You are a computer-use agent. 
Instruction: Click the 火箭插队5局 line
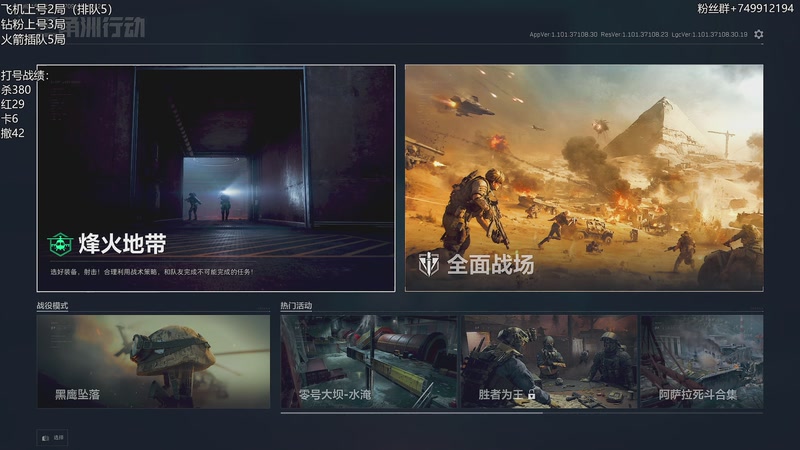pyautogui.click(x=33, y=39)
